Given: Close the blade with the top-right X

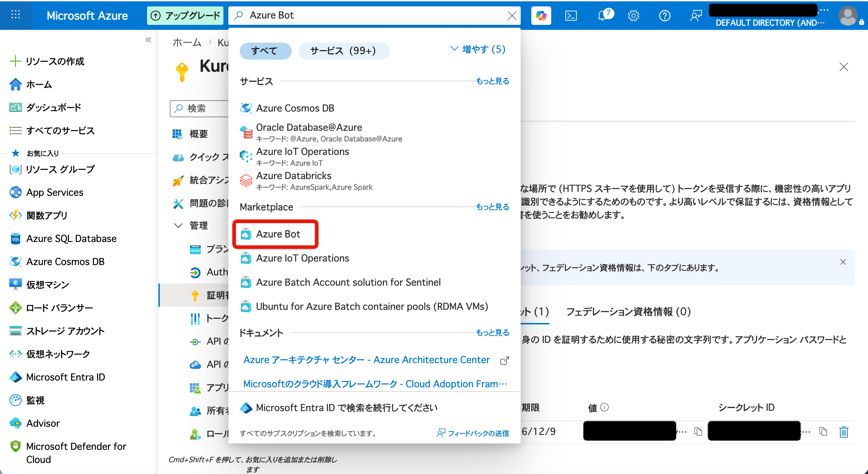Looking at the screenshot, I should (843, 67).
